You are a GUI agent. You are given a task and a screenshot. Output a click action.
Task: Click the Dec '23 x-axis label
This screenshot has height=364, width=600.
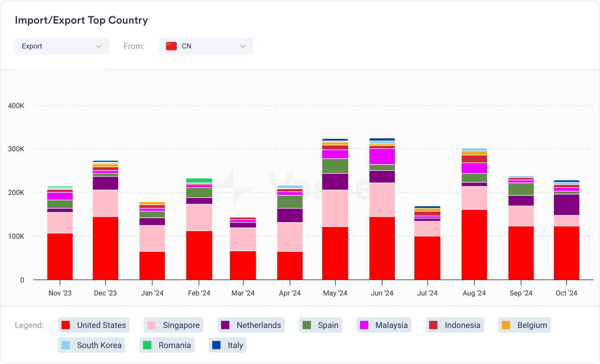pos(105,293)
